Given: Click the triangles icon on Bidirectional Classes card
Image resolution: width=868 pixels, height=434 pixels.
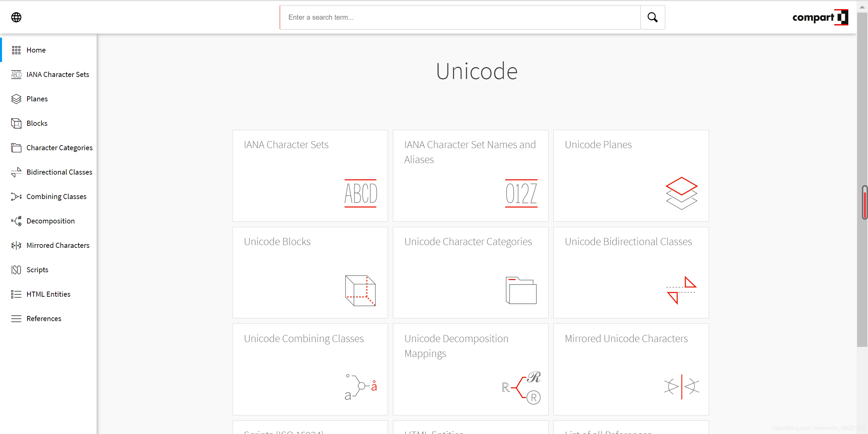Looking at the screenshot, I should [681, 290].
